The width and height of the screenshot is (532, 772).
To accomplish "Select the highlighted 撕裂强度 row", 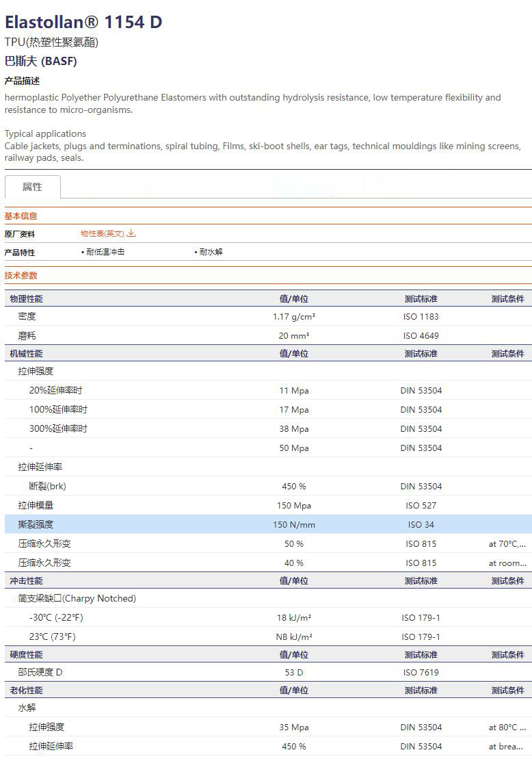I will tap(268, 524).
